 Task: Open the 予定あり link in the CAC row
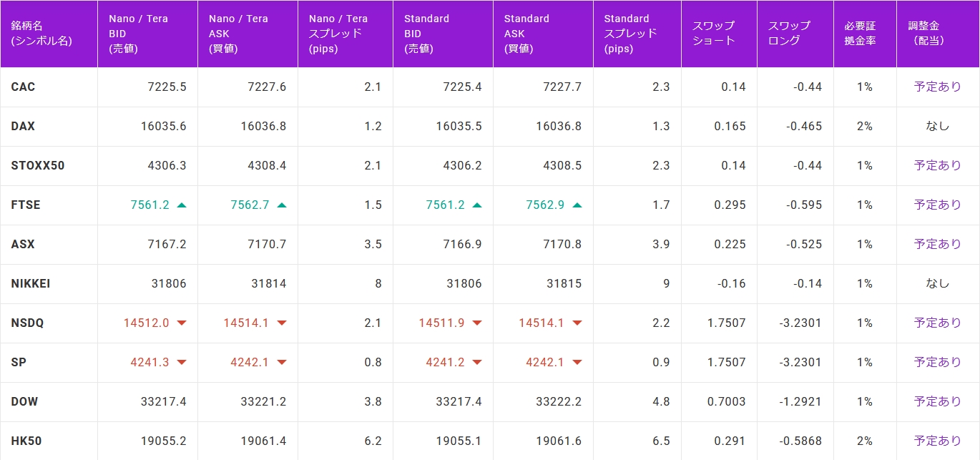(938, 87)
